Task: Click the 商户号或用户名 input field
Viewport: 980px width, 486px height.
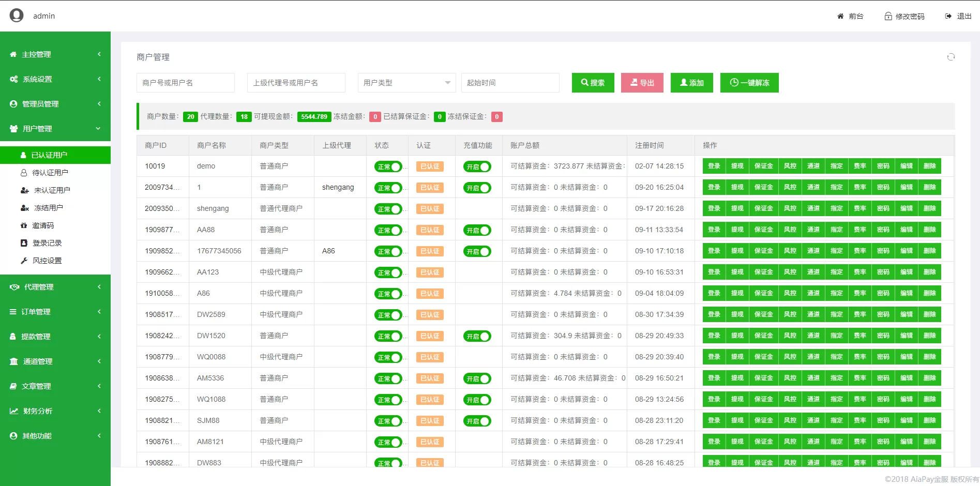Action: pyautogui.click(x=185, y=83)
